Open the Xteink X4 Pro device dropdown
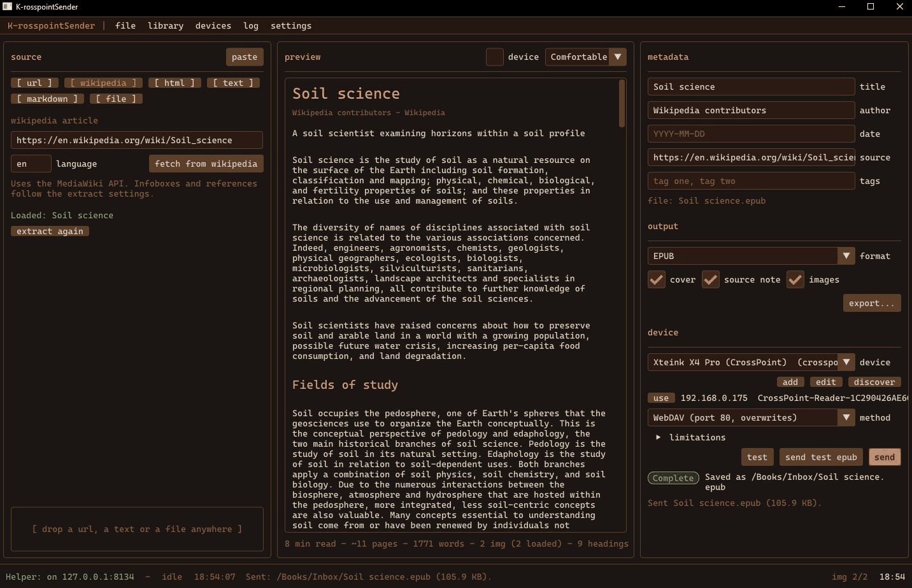 (x=751, y=362)
